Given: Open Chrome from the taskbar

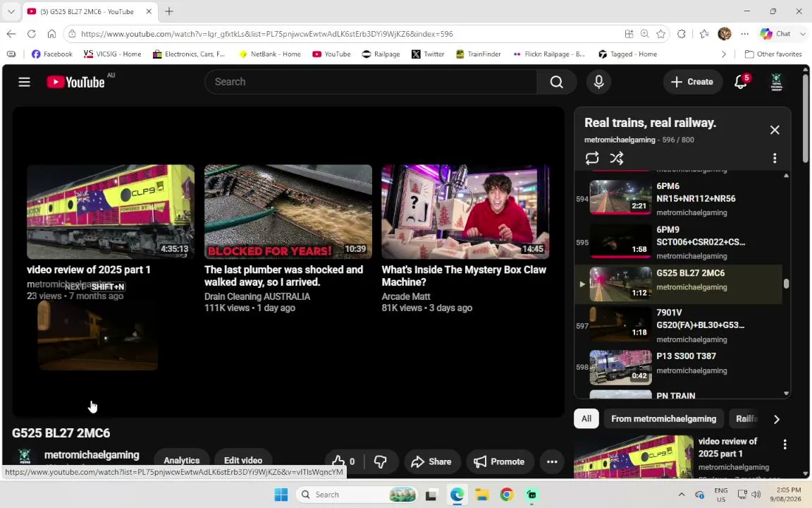Looking at the screenshot, I should [x=507, y=495].
